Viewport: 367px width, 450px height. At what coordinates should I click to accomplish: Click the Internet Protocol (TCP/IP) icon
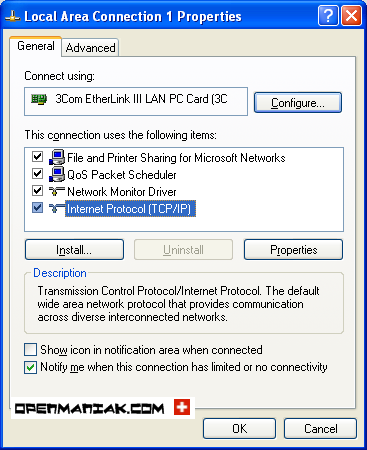point(57,209)
